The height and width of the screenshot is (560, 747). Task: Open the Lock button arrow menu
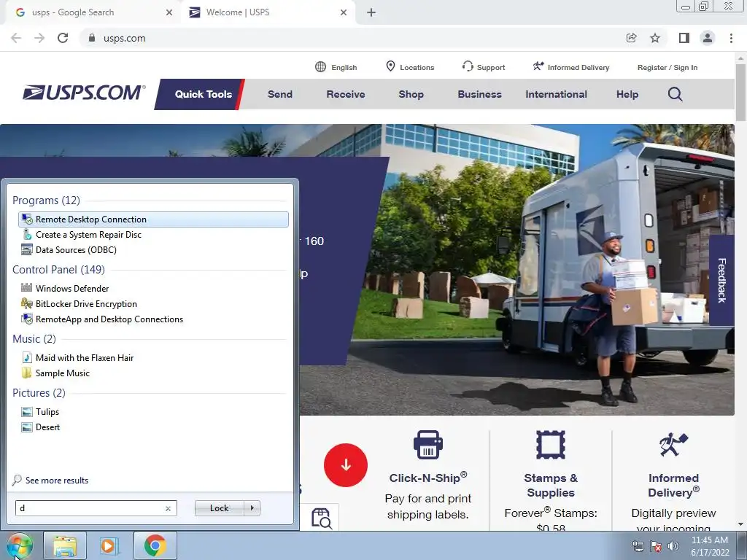click(252, 508)
